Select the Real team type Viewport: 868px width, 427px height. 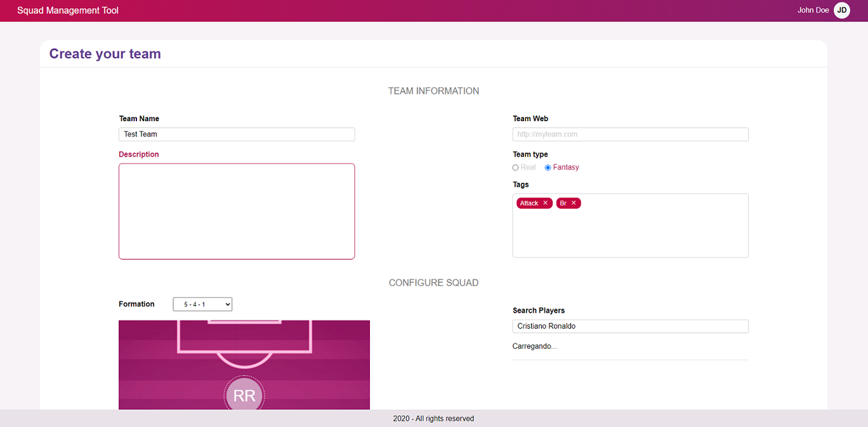(516, 168)
